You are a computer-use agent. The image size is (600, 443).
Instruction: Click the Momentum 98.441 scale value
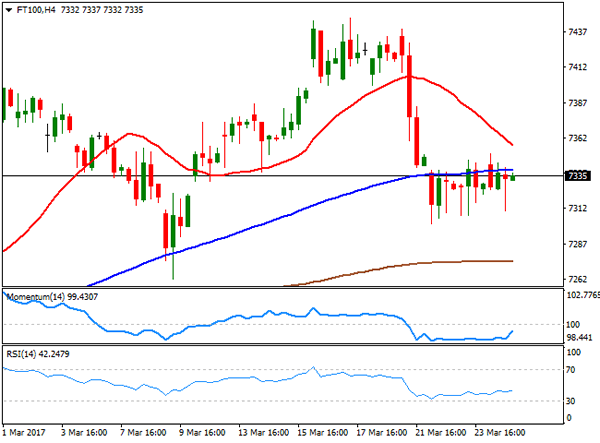coord(579,338)
